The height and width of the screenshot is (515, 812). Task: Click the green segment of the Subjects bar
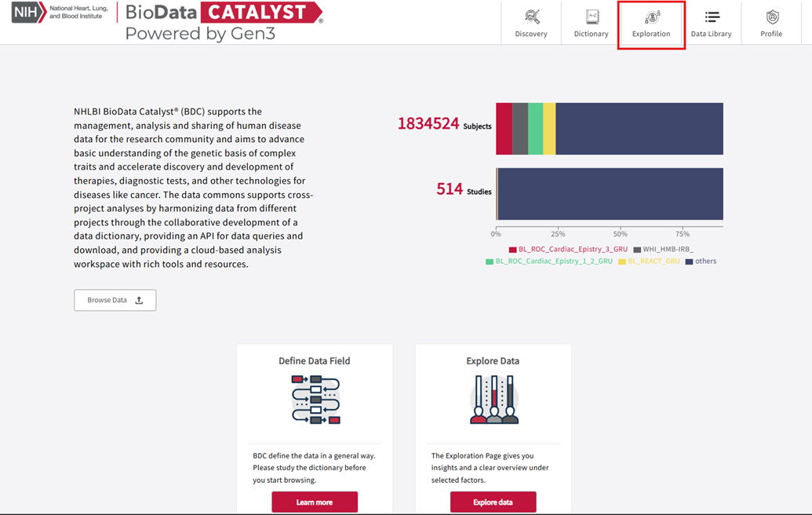(x=536, y=129)
